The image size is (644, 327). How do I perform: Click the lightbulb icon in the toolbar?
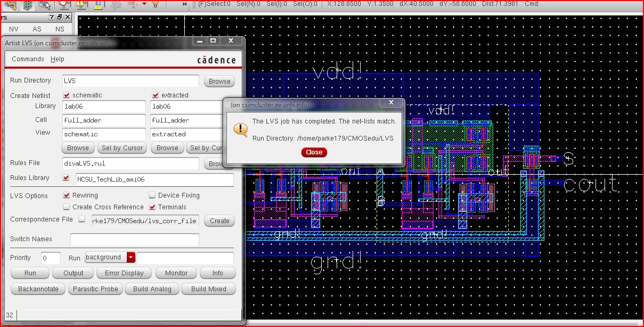pos(155,4)
